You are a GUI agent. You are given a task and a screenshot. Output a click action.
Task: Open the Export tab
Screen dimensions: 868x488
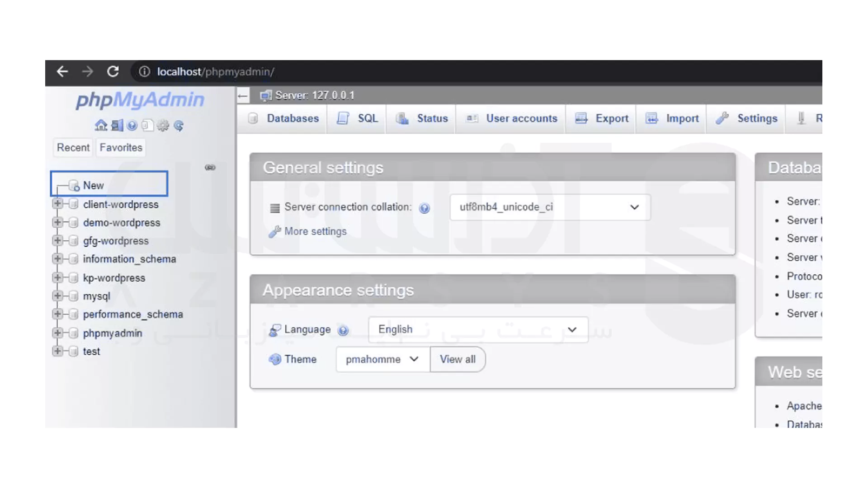pos(602,118)
